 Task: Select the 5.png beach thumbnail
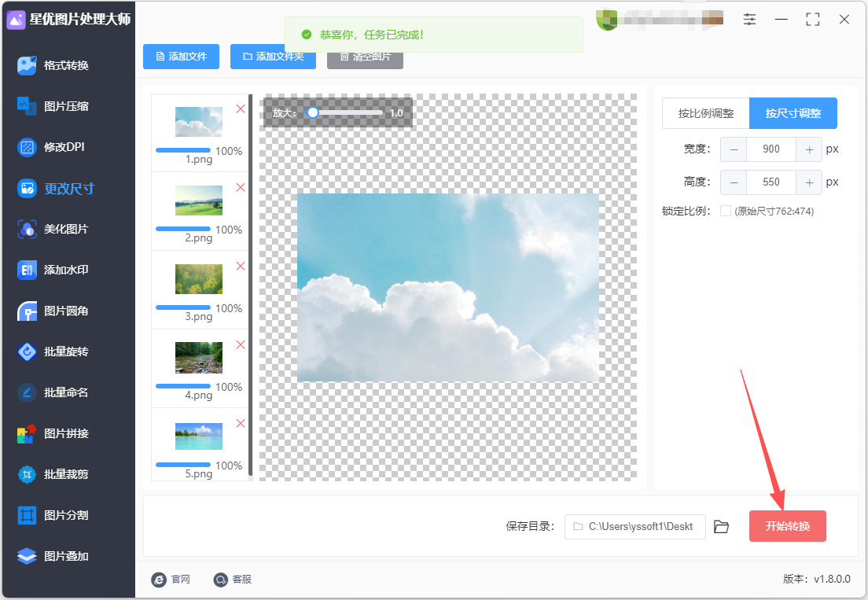point(199,436)
